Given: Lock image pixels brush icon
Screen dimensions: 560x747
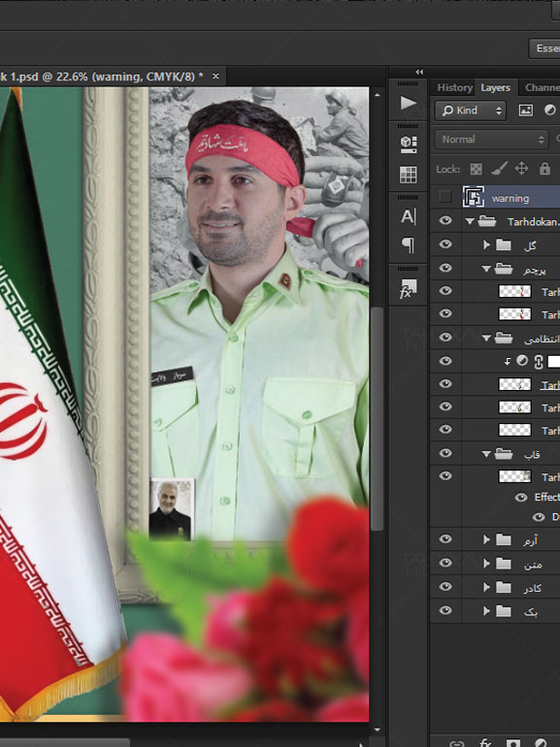Looking at the screenshot, I should click(499, 168).
